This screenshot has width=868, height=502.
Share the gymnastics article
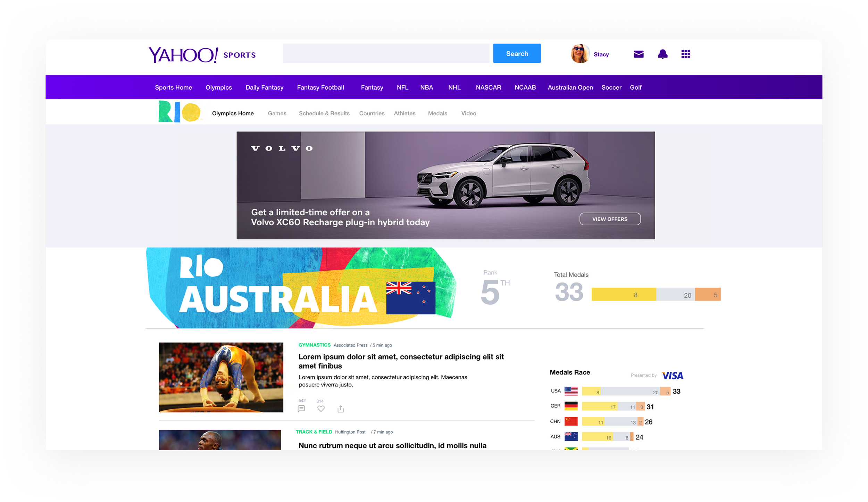coord(341,409)
